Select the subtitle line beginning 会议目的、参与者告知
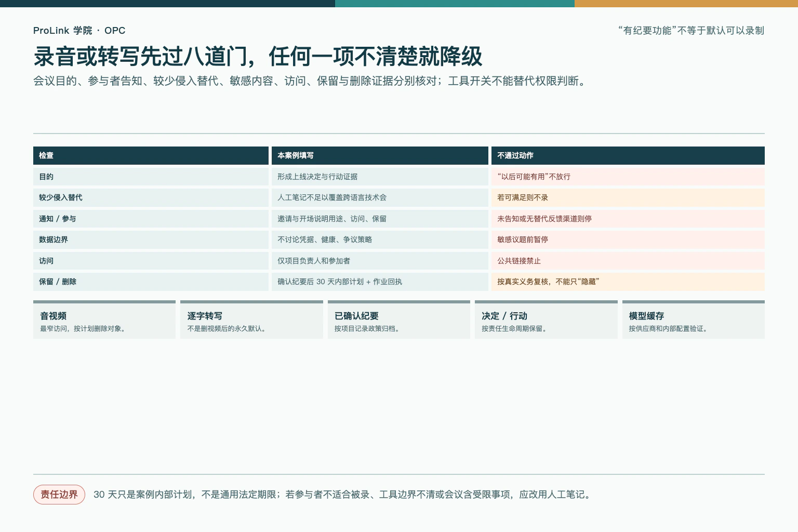The image size is (798, 532). [x=311, y=81]
